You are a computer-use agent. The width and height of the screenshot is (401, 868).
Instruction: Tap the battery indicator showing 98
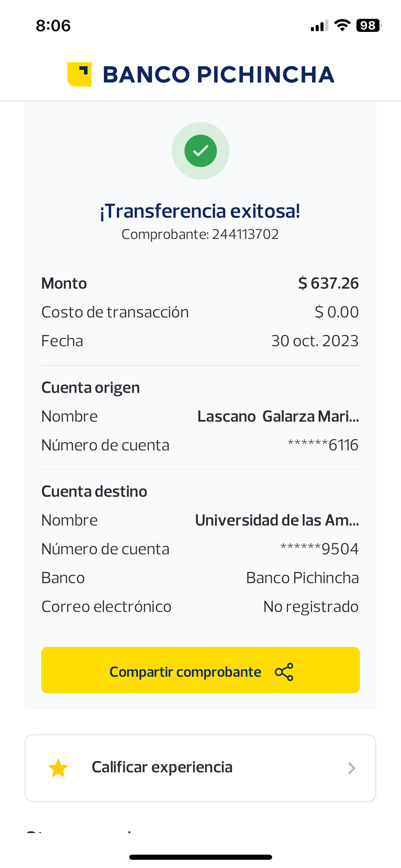[x=368, y=25]
